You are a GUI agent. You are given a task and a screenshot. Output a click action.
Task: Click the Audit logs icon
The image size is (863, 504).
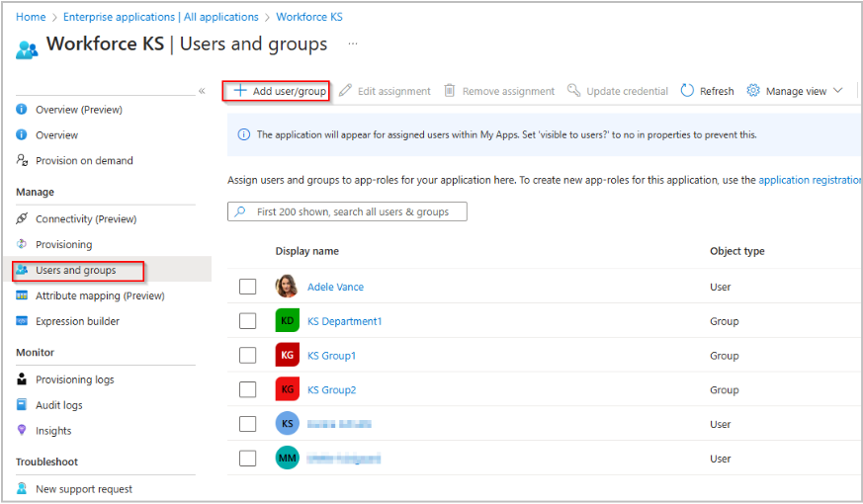(22, 405)
